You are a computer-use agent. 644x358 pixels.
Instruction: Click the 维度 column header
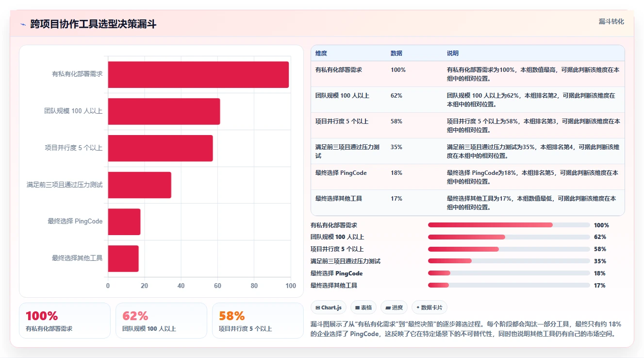[321, 53]
